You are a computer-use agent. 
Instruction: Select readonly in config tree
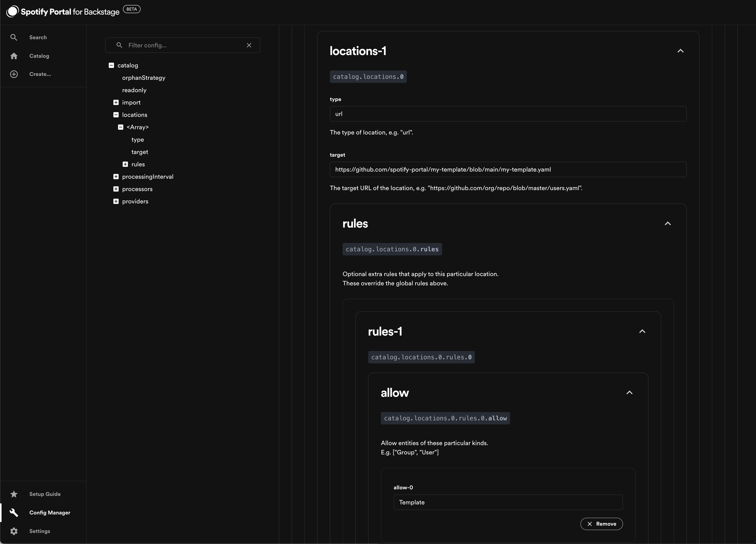(x=134, y=90)
